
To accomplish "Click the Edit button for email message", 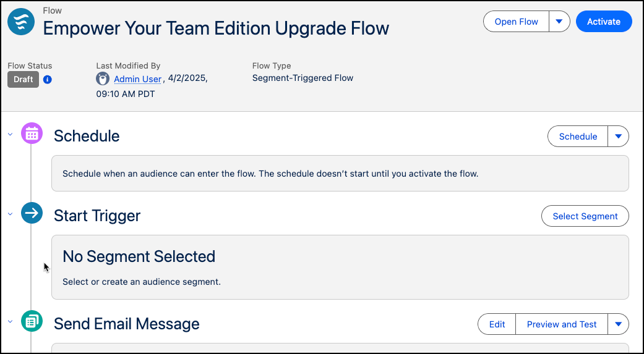I will click(x=497, y=324).
